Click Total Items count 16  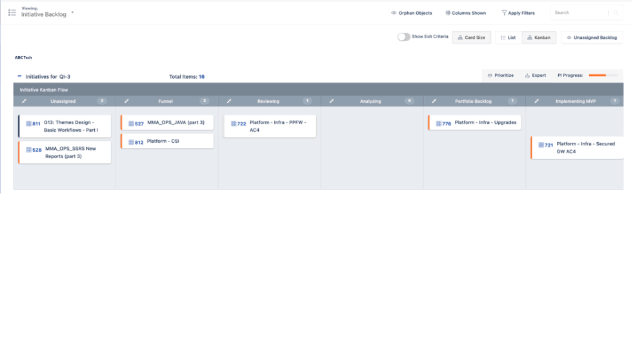coord(202,76)
